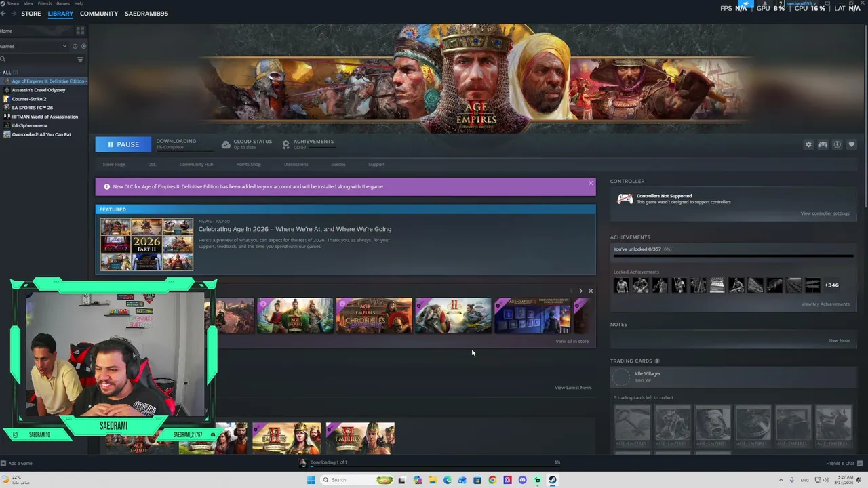868x488 pixels.
Task: Dismiss the new DLC notification banner
Action: [591, 183]
